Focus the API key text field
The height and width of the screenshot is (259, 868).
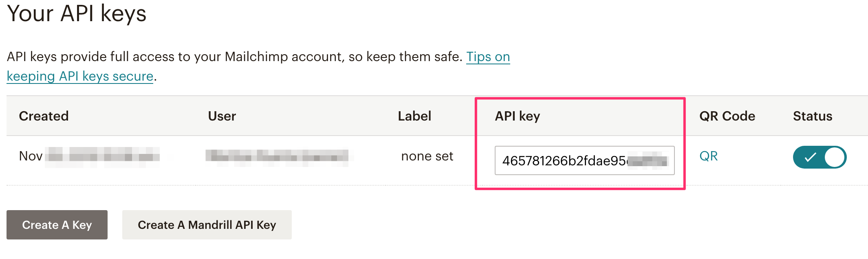pos(584,160)
